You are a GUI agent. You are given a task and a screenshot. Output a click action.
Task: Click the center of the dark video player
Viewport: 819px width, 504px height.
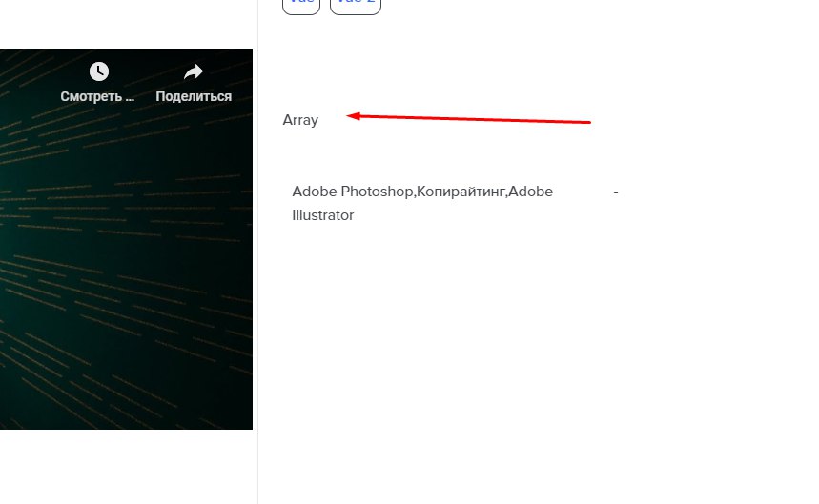coord(127,239)
